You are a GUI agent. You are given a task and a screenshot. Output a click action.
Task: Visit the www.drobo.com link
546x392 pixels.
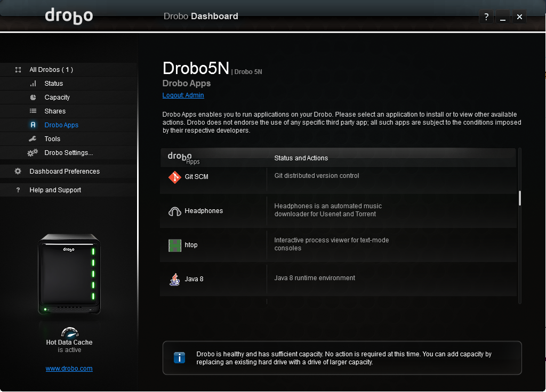(69, 369)
